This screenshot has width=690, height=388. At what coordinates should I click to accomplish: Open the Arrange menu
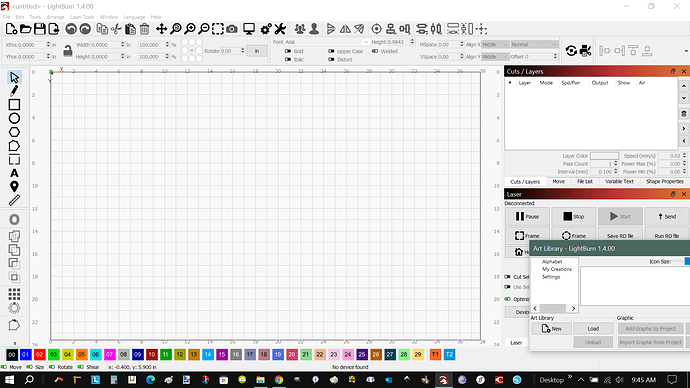[x=55, y=17]
